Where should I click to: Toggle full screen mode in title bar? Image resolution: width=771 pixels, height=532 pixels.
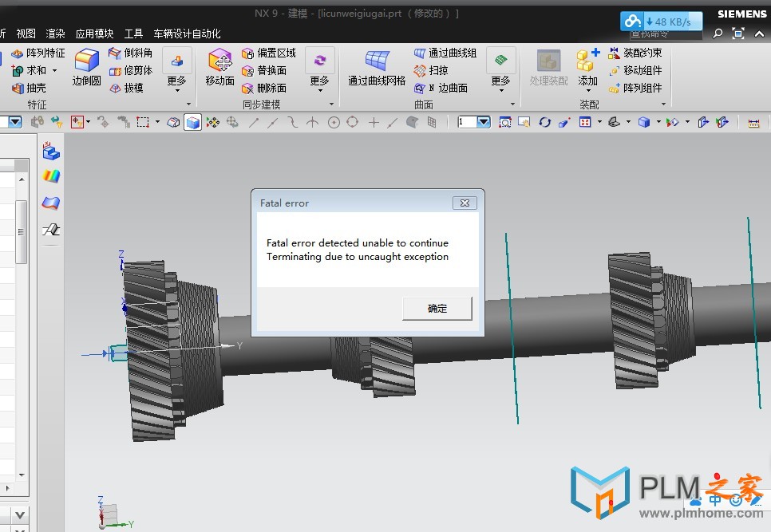(x=738, y=33)
